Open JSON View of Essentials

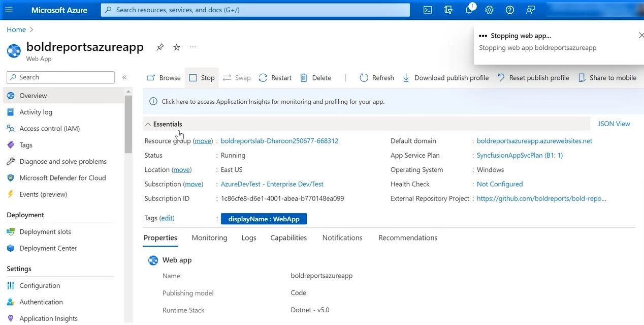[614, 124]
